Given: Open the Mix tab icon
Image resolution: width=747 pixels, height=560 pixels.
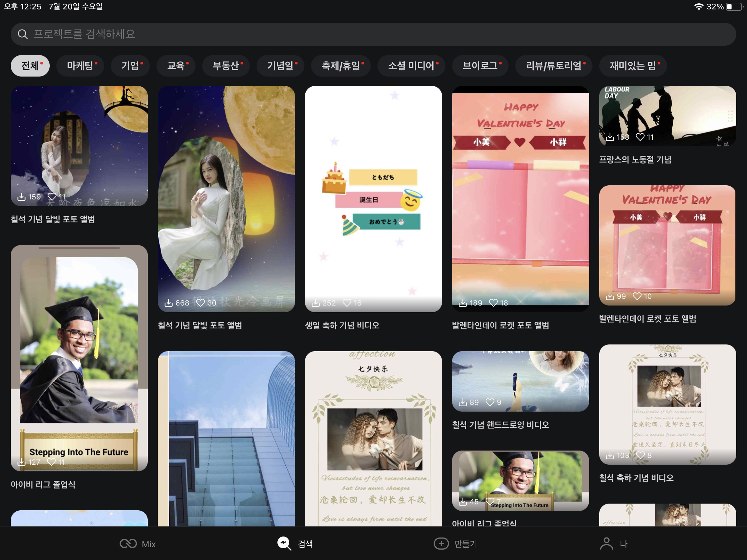Looking at the screenshot, I should pos(128,544).
